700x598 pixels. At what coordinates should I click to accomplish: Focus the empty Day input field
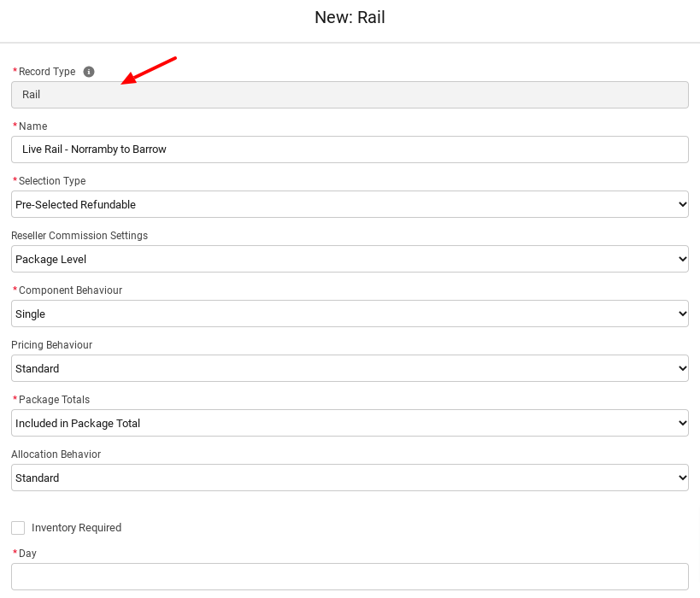(x=350, y=577)
